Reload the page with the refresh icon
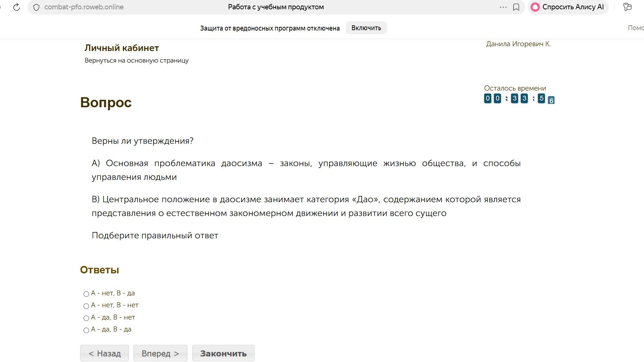The height and width of the screenshot is (362, 644). point(16,7)
